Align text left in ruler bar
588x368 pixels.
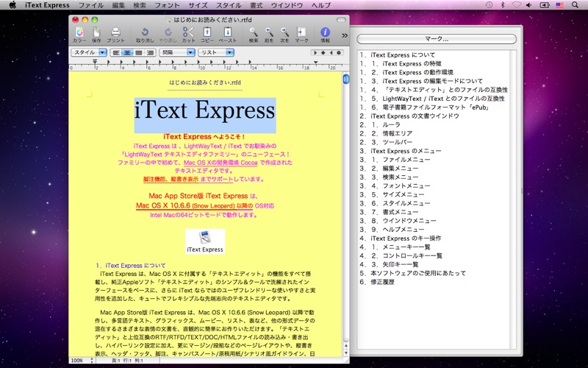(x=116, y=52)
